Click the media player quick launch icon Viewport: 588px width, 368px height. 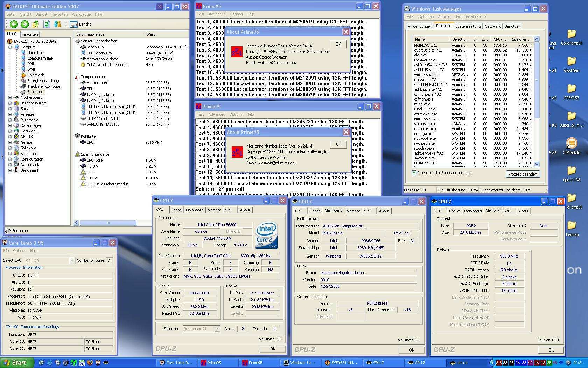(57, 363)
